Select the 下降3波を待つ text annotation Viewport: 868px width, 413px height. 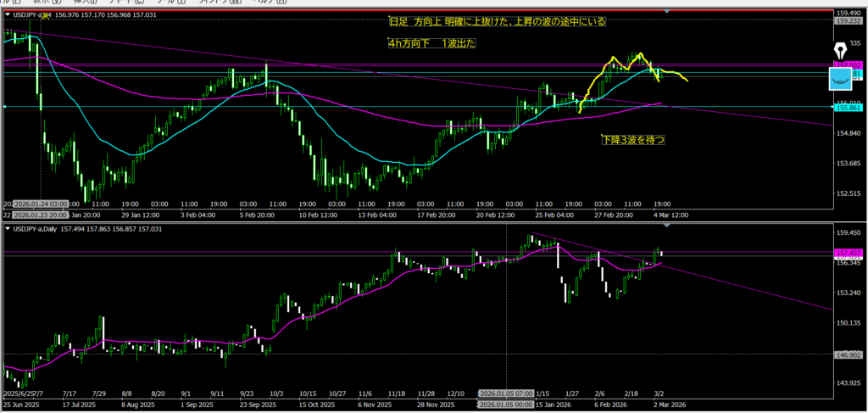632,139
